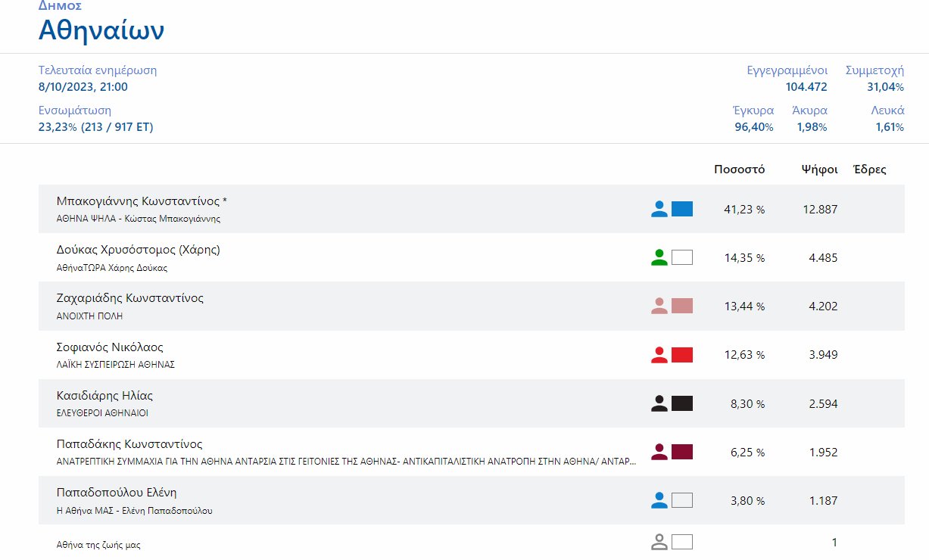This screenshot has width=929, height=560.
Task: Click the blue person icon for Μπακογιάννης
Action: (x=659, y=209)
